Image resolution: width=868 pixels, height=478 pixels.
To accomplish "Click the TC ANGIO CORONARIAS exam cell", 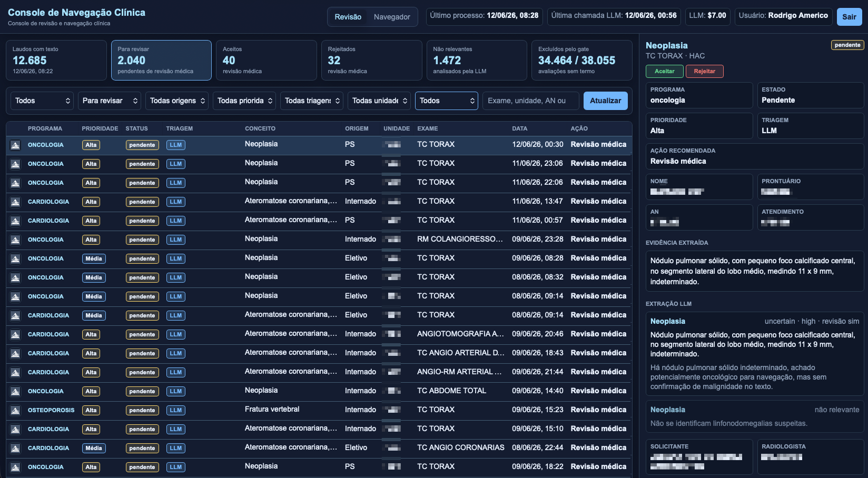I will (461, 447).
